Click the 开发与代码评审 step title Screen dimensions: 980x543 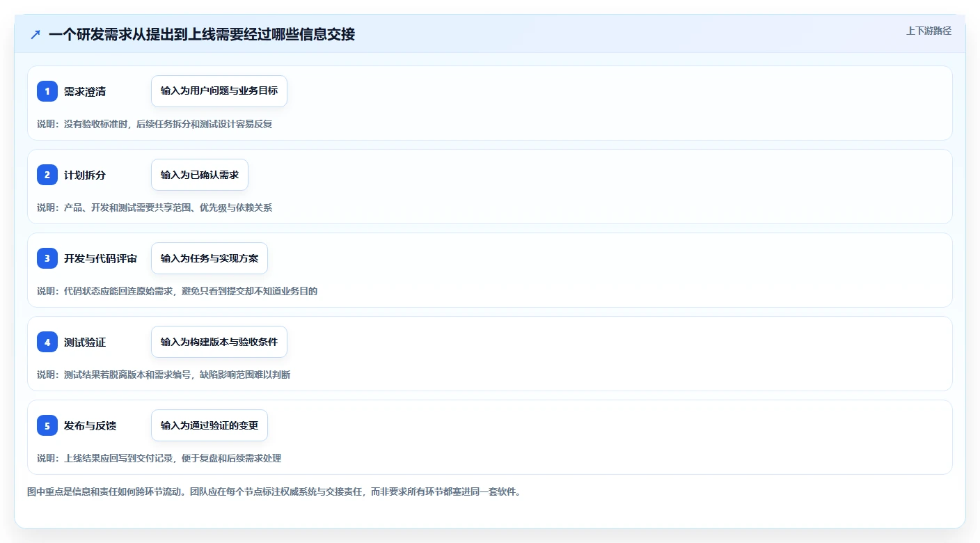[100, 258]
